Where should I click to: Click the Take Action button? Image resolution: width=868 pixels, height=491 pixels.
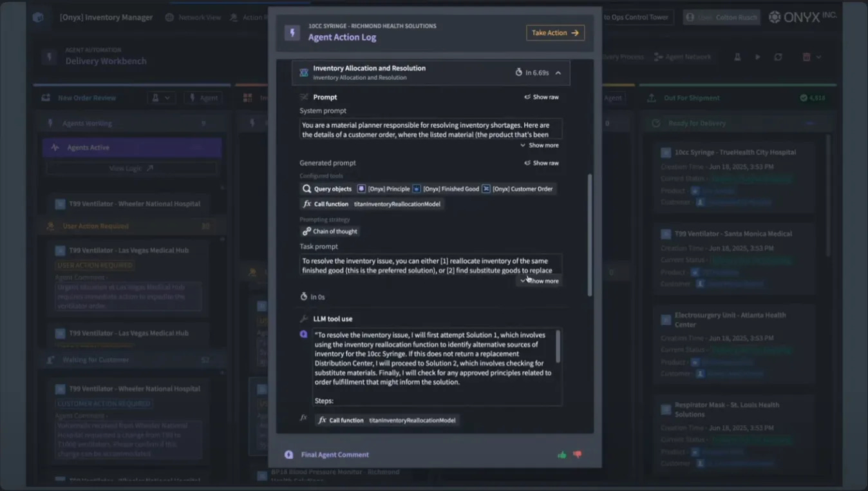(555, 33)
